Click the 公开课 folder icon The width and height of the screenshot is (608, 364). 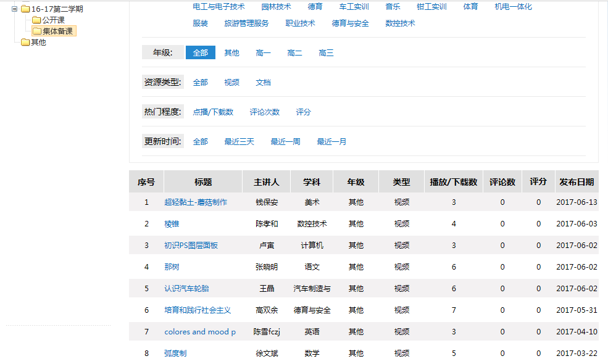click(36, 20)
